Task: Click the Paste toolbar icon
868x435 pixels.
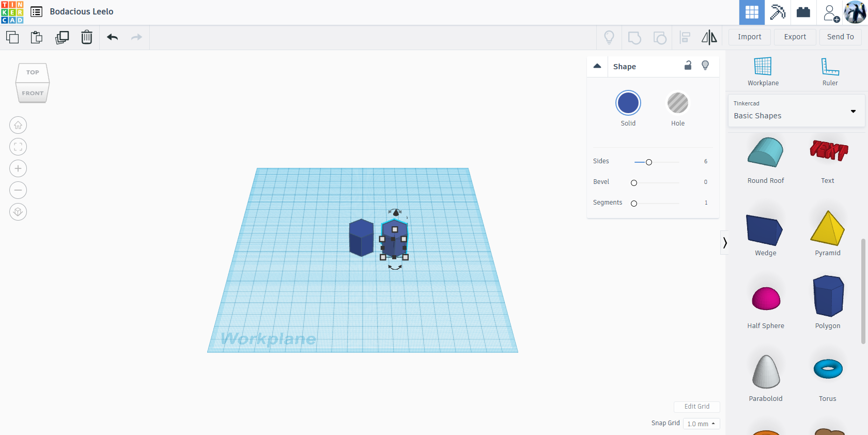Action: 37,37
